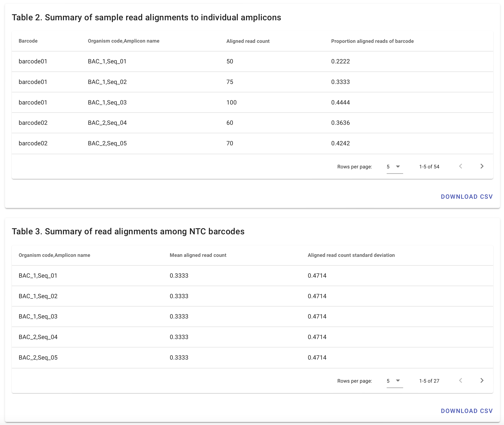Select barcode01 cell in BAC_1,Seq_01 row
This screenshot has height=425, width=504.
click(x=33, y=61)
